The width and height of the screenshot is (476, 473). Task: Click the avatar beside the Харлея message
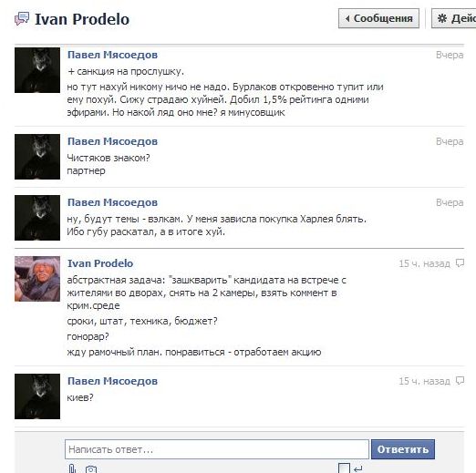tap(37, 218)
